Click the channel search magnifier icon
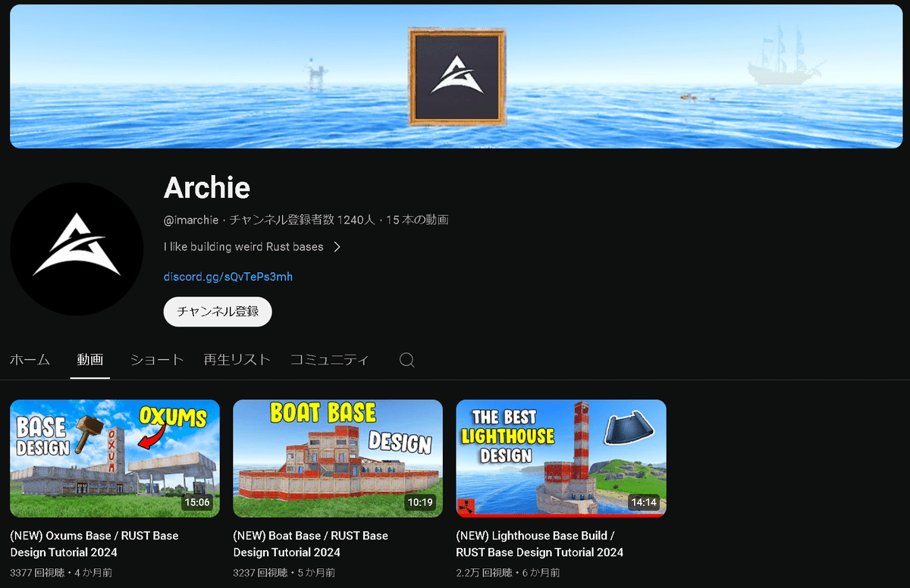Viewport: 910px width, 588px height. (x=407, y=360)
